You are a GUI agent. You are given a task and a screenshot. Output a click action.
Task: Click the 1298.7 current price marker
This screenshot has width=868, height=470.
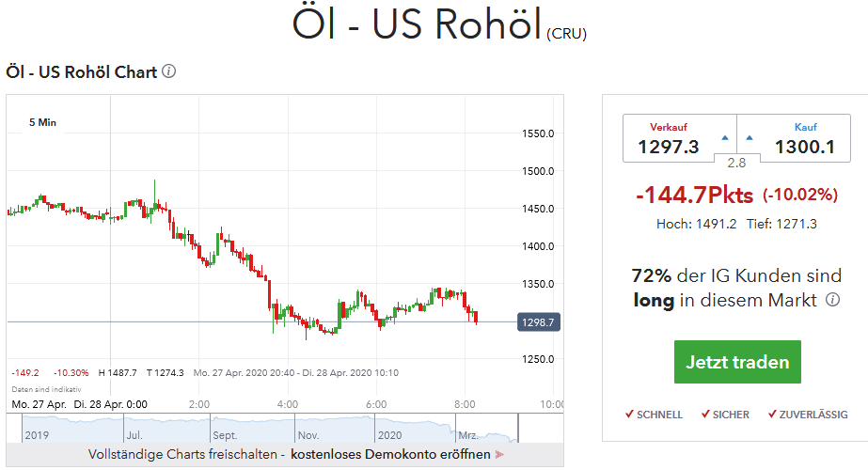(539, 321)
